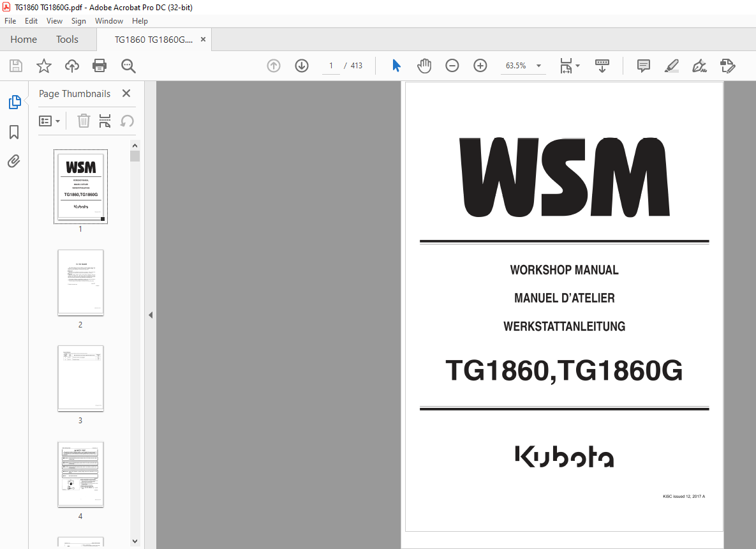Open the Find text magnifier tool
The image size is (756, 549).
pos(128,66)
